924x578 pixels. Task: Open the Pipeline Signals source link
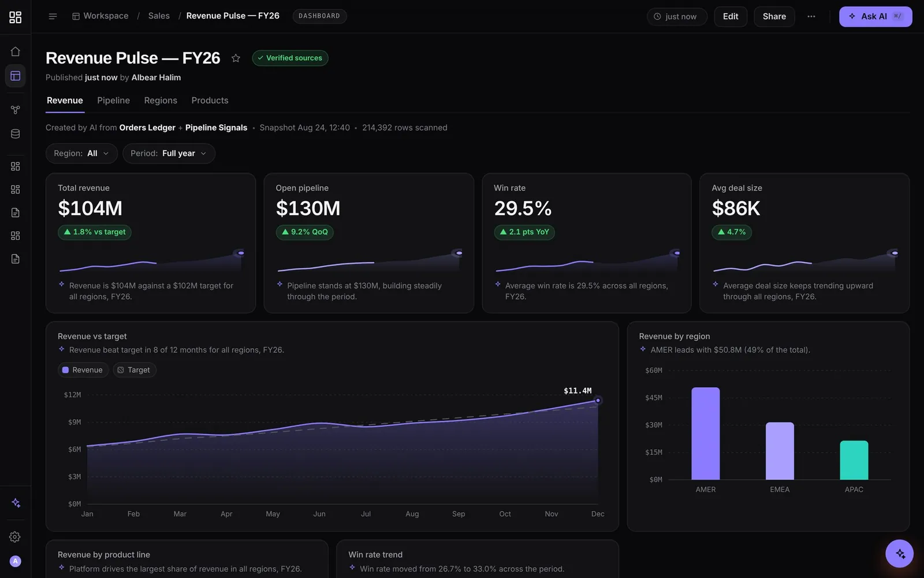click(x=216, y=128)
